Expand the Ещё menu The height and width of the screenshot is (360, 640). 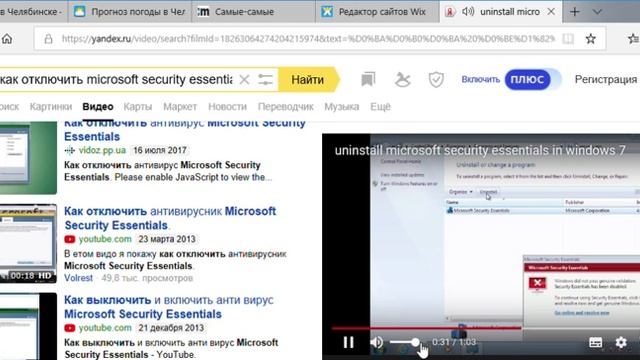pos(380,107)
